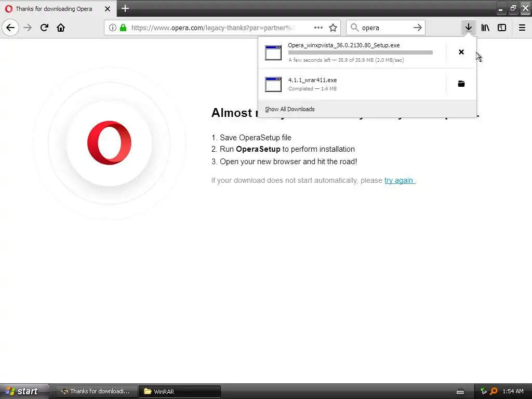Open the Firefox hamburger menu
Image resolution: width=532 pixels, height=399 pixels.
522,28
